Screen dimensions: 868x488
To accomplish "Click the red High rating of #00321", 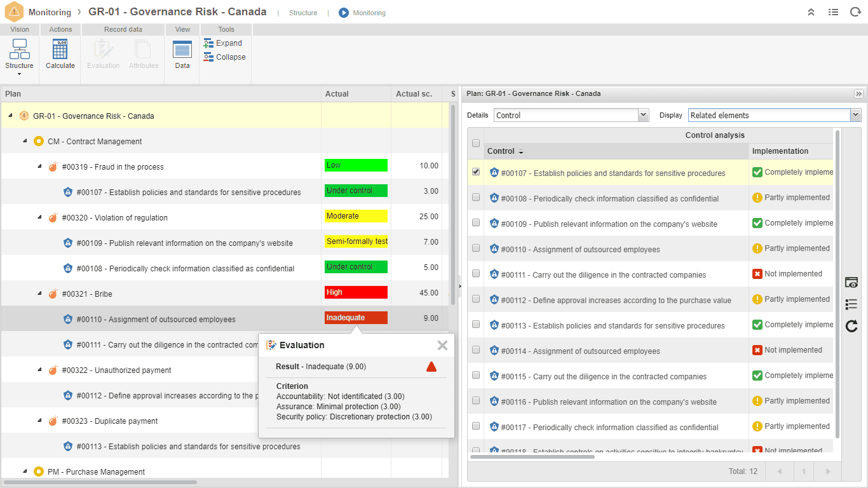I will [356, 292].
